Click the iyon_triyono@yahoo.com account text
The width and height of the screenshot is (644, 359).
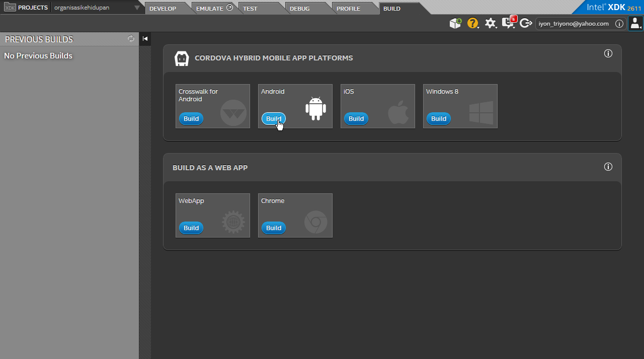574,24
